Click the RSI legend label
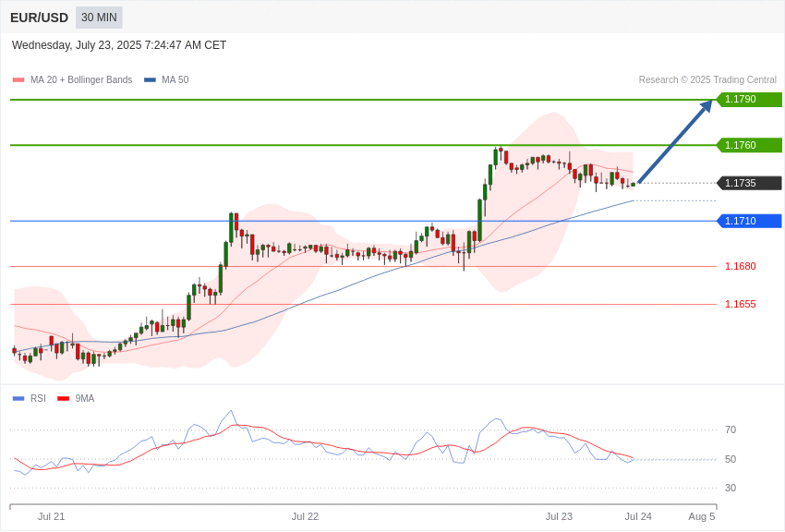This screenshot has height=532, width=785. click(38, 398)
